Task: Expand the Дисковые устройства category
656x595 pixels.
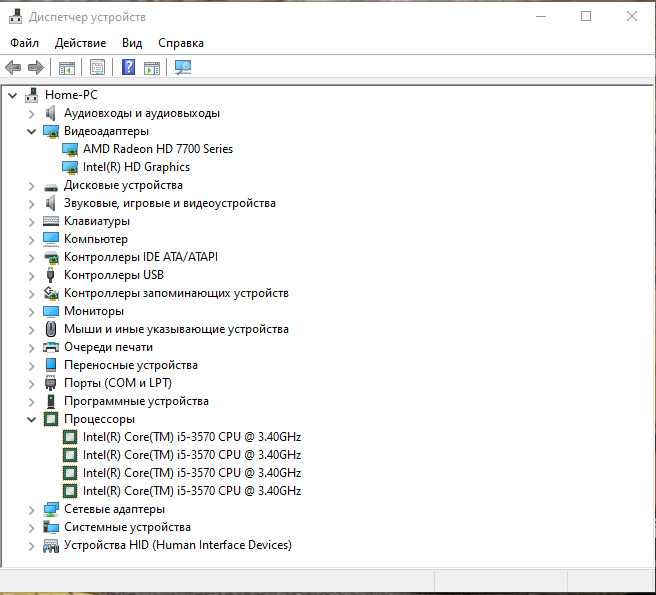Action: click(32, 185)
